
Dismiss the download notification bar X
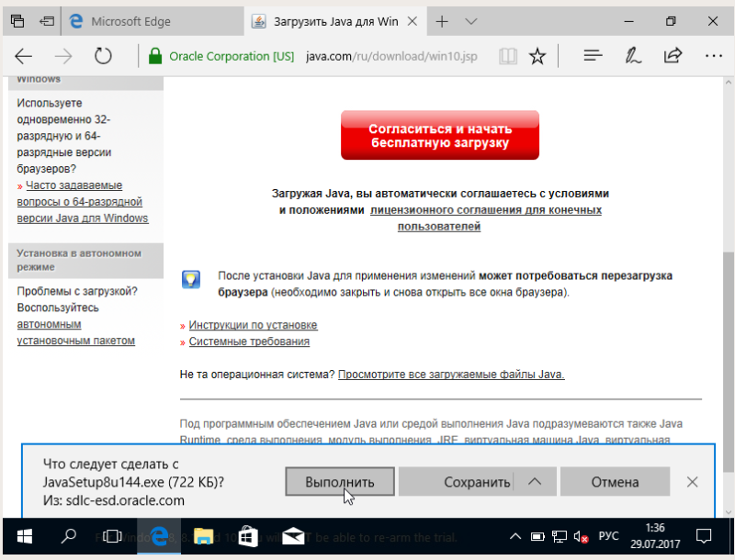[693, 482]
